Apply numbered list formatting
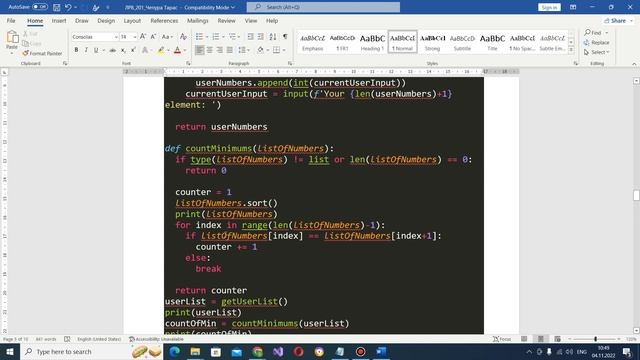Viewport: 640px width, 360px height. (x=216, y=37)
